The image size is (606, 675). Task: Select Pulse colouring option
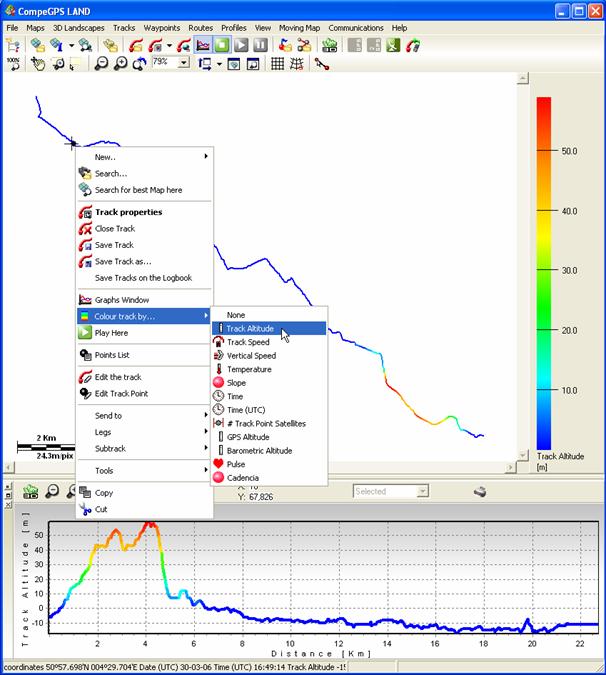[269, 464]
